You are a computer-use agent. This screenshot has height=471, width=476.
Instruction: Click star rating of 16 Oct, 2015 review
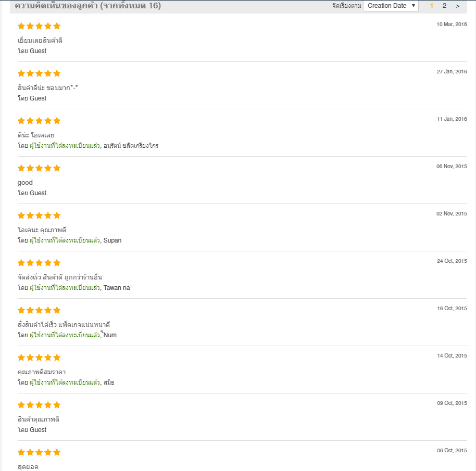(39, 310)
